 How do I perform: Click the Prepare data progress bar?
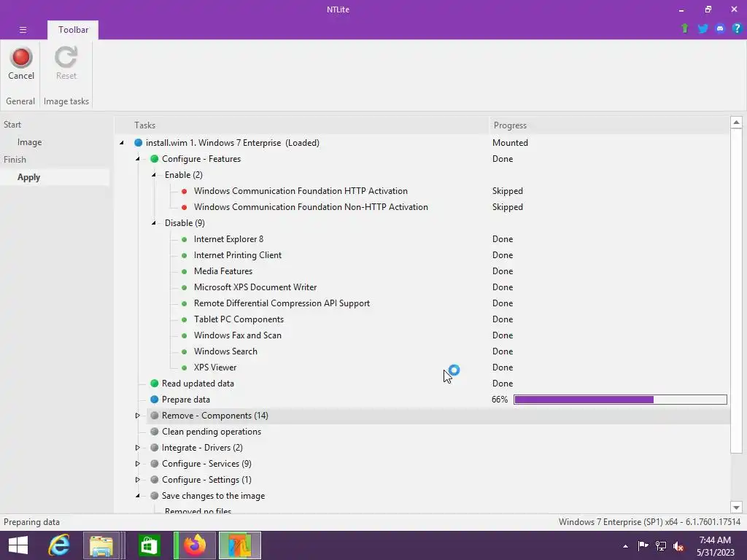coord(620,400)
